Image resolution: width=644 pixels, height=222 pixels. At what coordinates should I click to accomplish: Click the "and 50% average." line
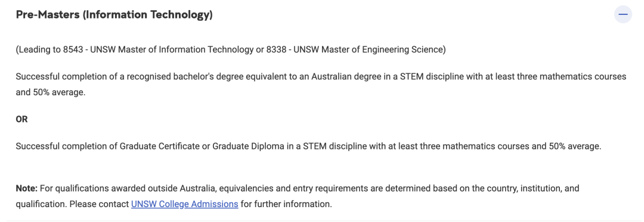pos(51,92)
